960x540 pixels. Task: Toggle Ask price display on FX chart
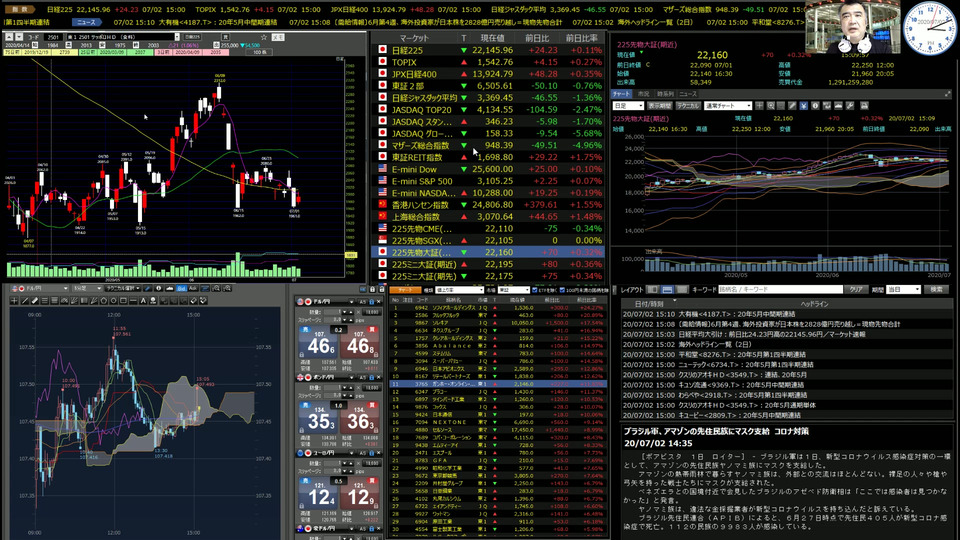pos(193,288)
